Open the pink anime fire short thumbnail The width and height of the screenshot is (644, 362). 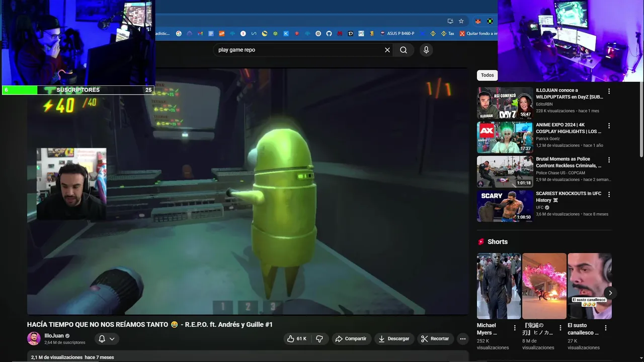544,286
